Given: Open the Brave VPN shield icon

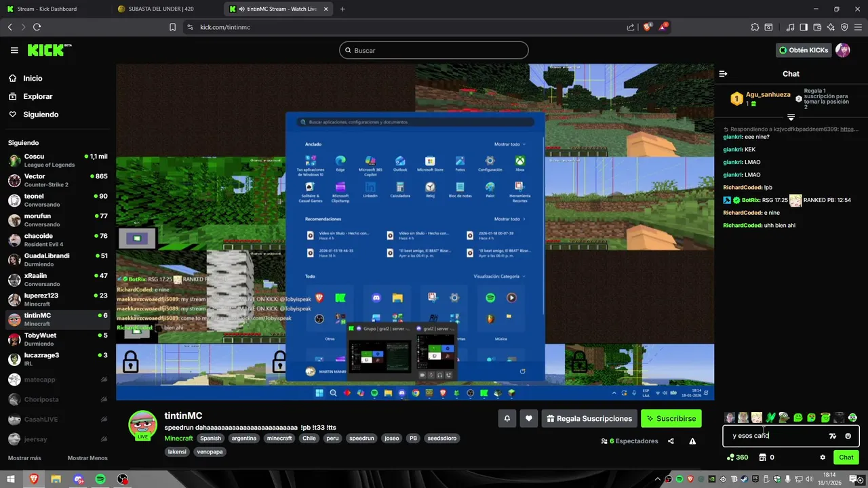Looking at the screenshot, I should 844,27.
